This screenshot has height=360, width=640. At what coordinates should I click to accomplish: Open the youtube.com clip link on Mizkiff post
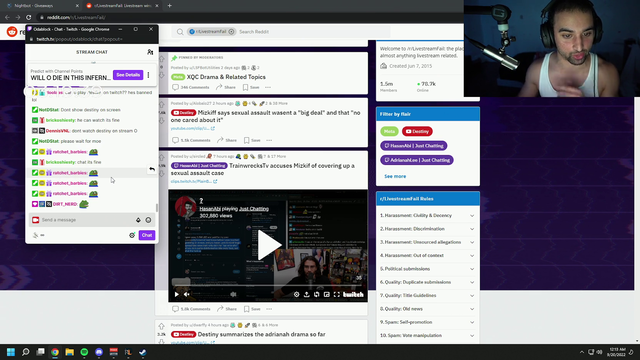click(193, 129)
